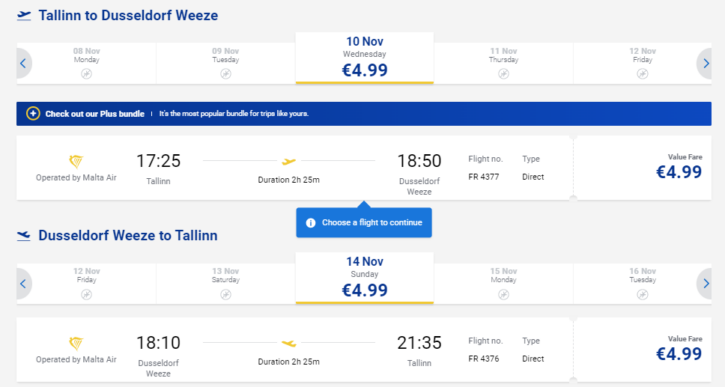Image resolution: width=725 pixels, height=387 pixels.
Task: Select the 11 Nov Thursday date tab
Action: (x=504, y=63)
